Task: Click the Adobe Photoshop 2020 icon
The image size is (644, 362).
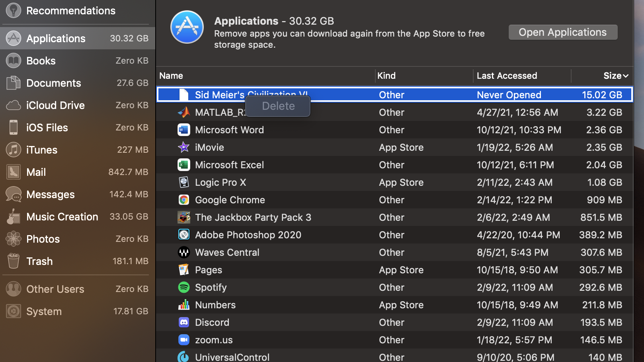Action: [x=183, y=235]
